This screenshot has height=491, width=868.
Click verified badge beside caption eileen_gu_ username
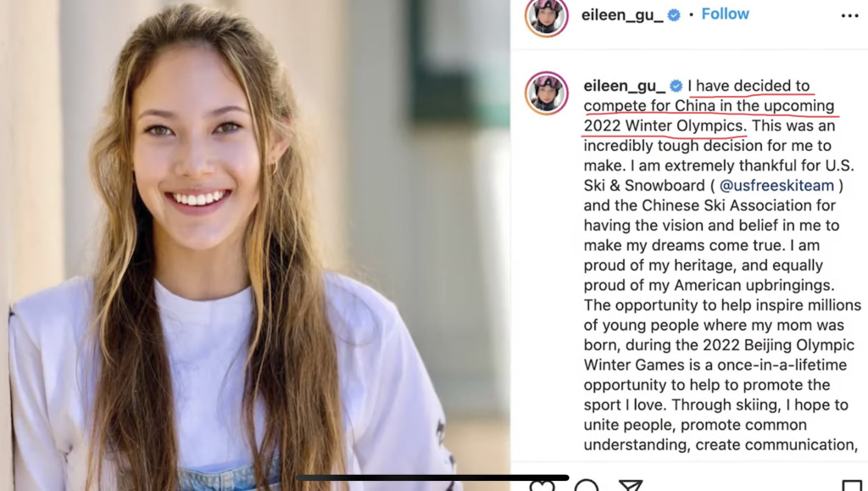pos(676,86)
